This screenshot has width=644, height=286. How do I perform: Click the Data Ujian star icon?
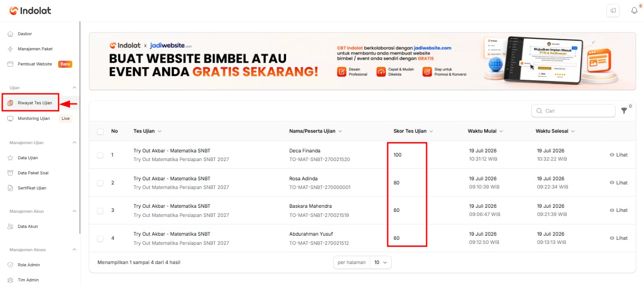pos(11,158)
